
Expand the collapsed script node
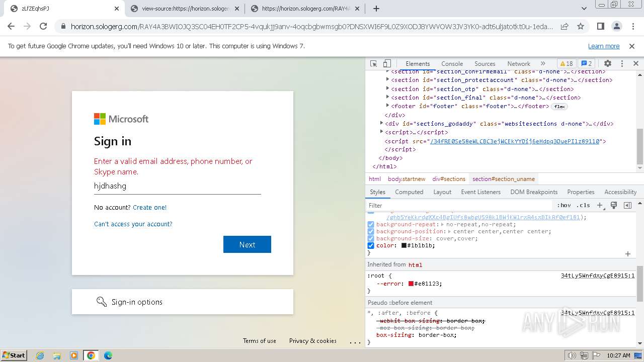click(x=381, y=132)
